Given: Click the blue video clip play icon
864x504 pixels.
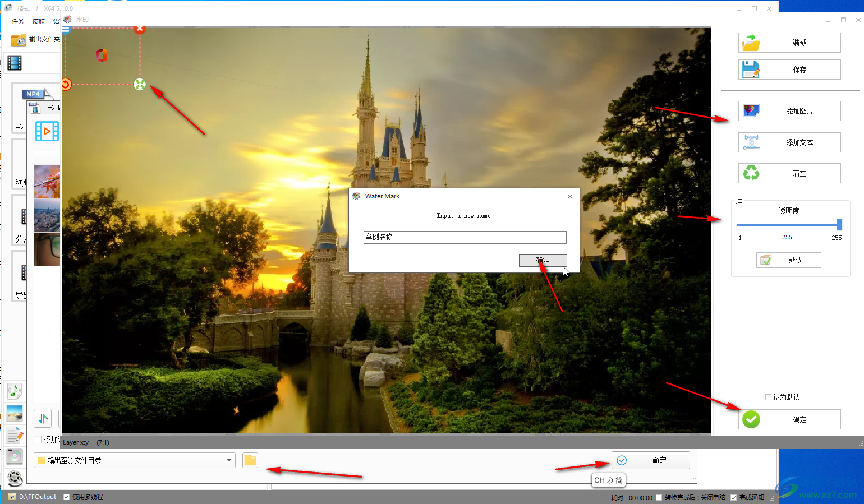Looking at the screenshot, I should click(47, 131).
